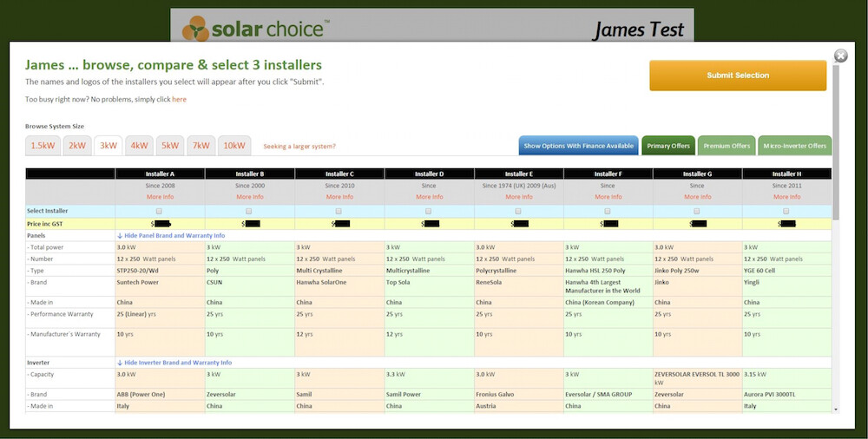Switch to the 2kW system size tab
The width and height of the screenshot is (868, 439).
point(77,146)
